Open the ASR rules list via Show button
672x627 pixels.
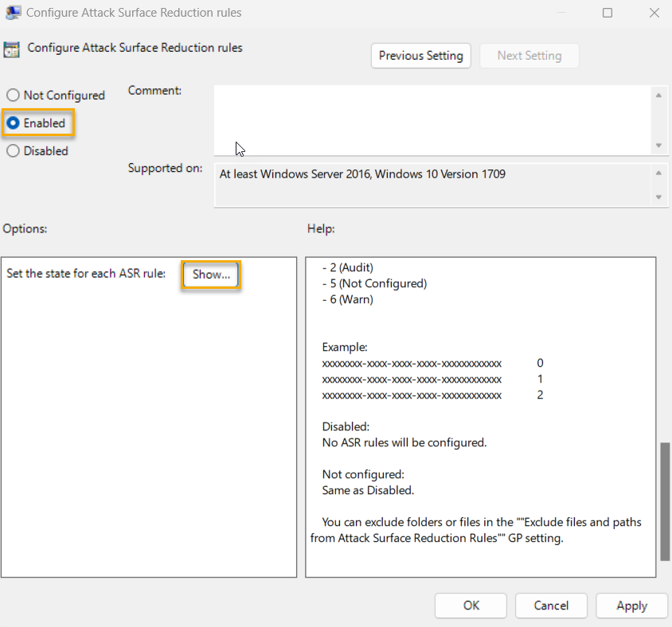coord(210,274)
